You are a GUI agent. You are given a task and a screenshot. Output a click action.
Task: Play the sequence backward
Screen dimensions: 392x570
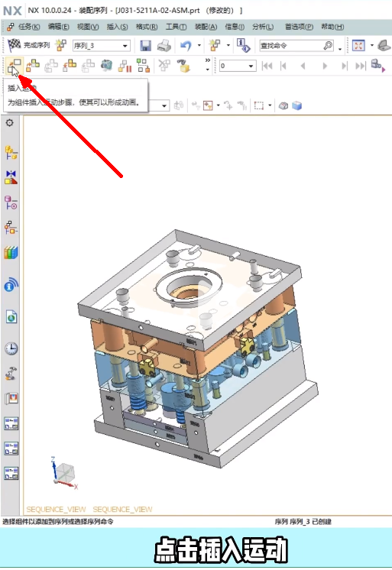coord(303,66)
